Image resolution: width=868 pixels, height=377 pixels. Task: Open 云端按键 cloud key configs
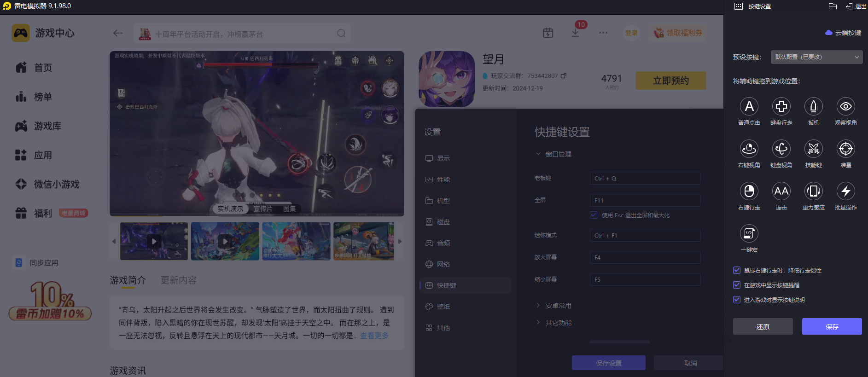[x=843, y=33]
